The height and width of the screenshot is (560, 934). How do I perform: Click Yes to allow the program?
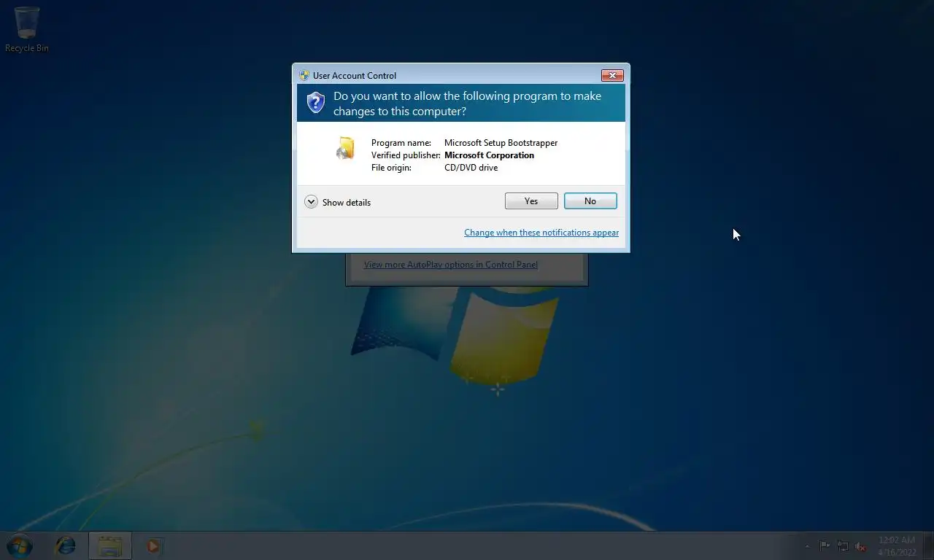[x=531, y=201]
